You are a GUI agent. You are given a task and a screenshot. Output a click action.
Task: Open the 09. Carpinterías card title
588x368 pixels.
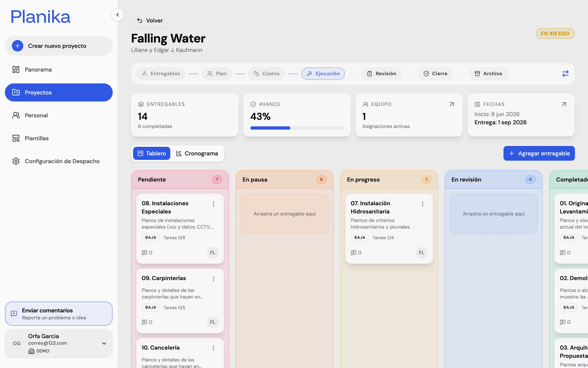coord(164,278)
